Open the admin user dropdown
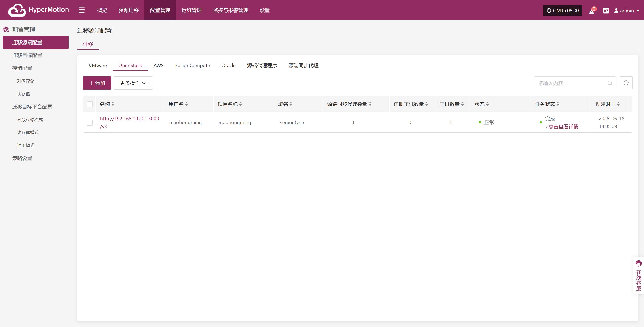 click(x=627, y=11)
